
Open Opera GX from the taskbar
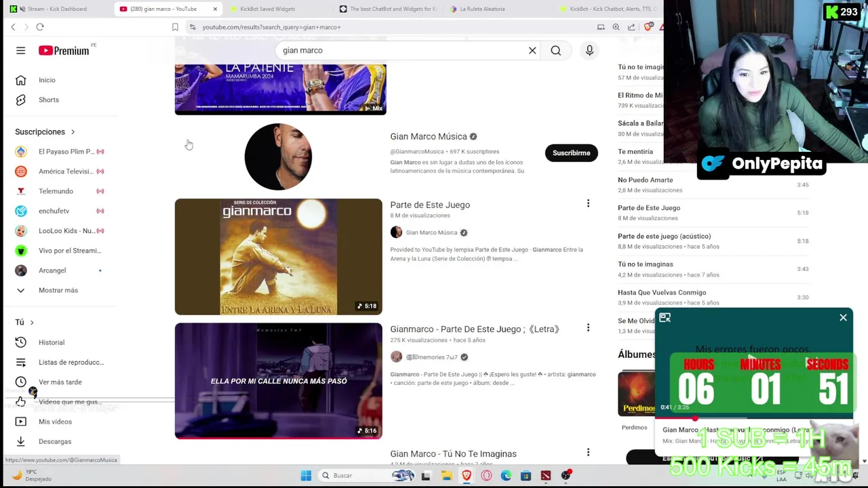(x=486, y=475)
